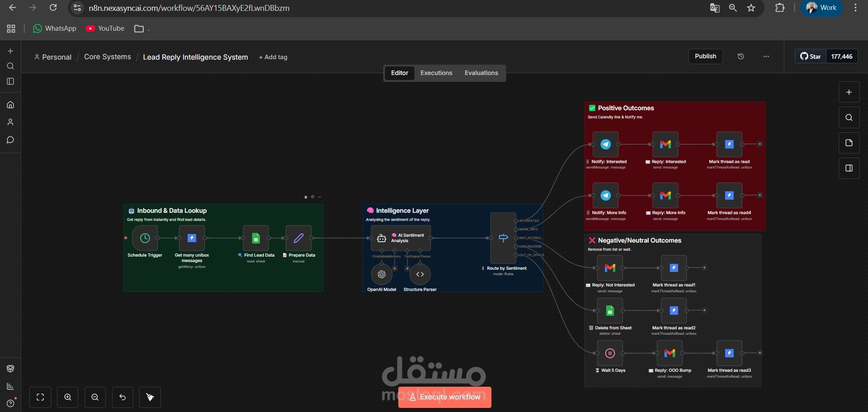Open the Work profile menu
Image resolution: width=868 pixels, height=412 pixels.
click(822, 8)
